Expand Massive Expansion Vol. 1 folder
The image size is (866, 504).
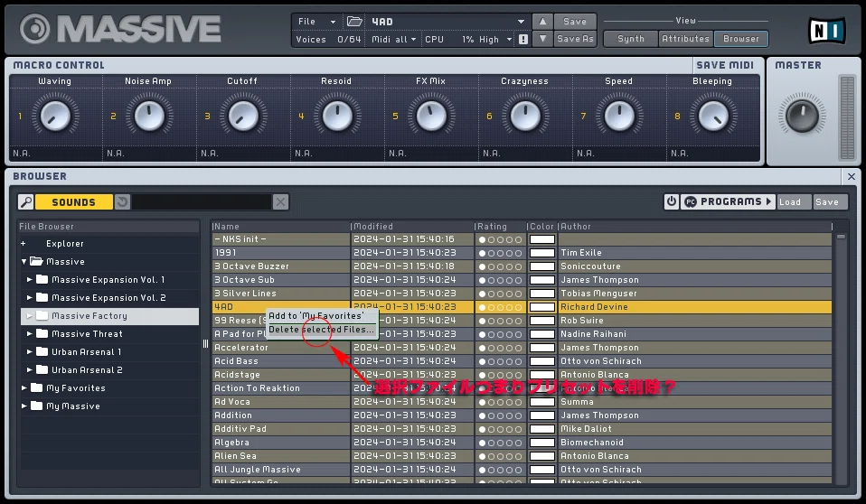pos(29,280)
